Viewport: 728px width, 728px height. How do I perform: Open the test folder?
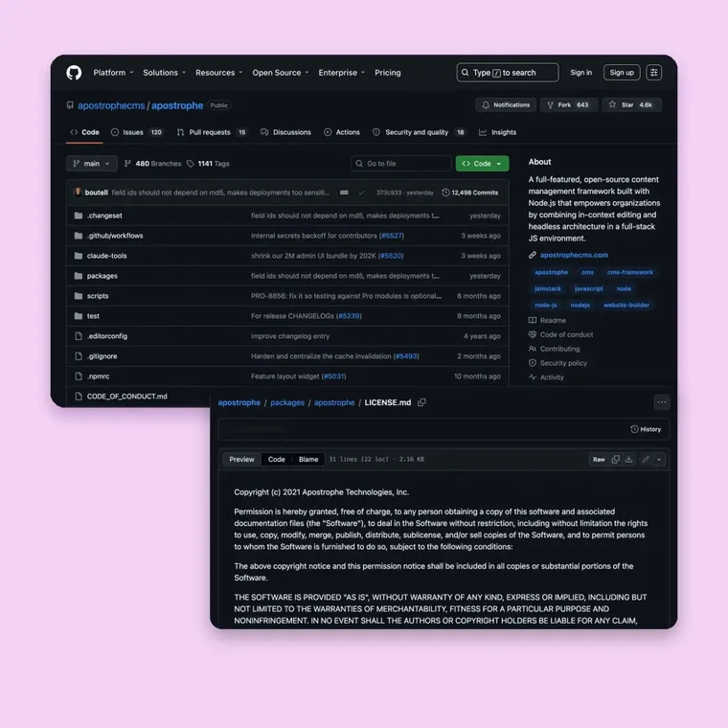(x=93, y=316)
